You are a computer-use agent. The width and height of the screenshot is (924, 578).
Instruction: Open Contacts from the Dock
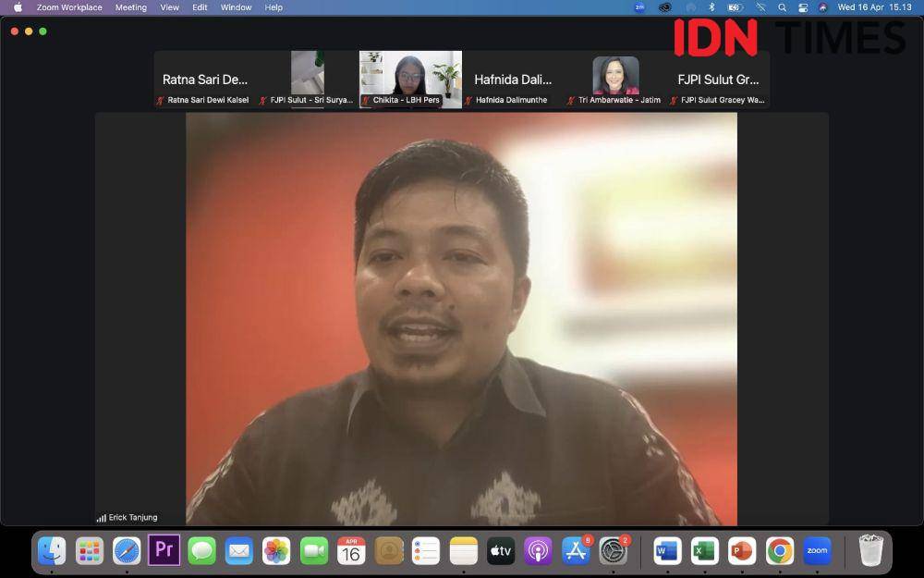(388, 551)
